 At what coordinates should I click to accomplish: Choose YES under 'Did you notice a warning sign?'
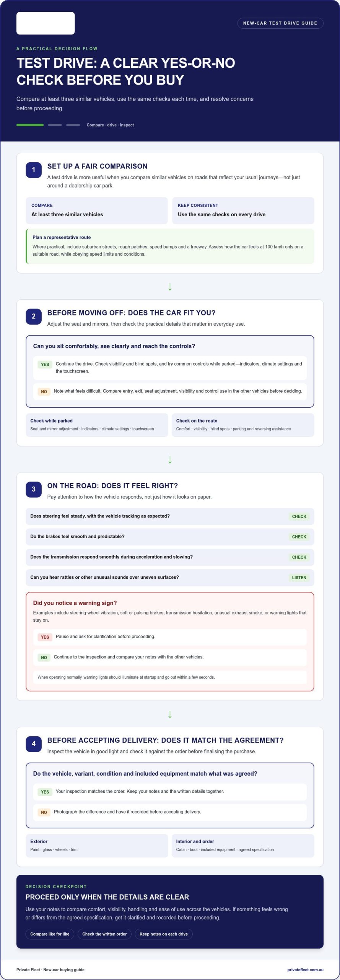[x=45, y=637]
